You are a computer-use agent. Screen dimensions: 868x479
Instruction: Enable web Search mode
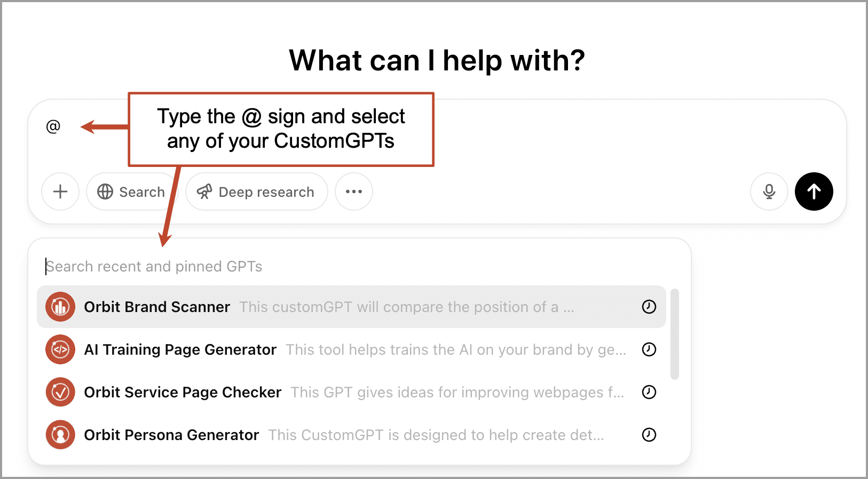pyautogui.click(x=131, y=191)
